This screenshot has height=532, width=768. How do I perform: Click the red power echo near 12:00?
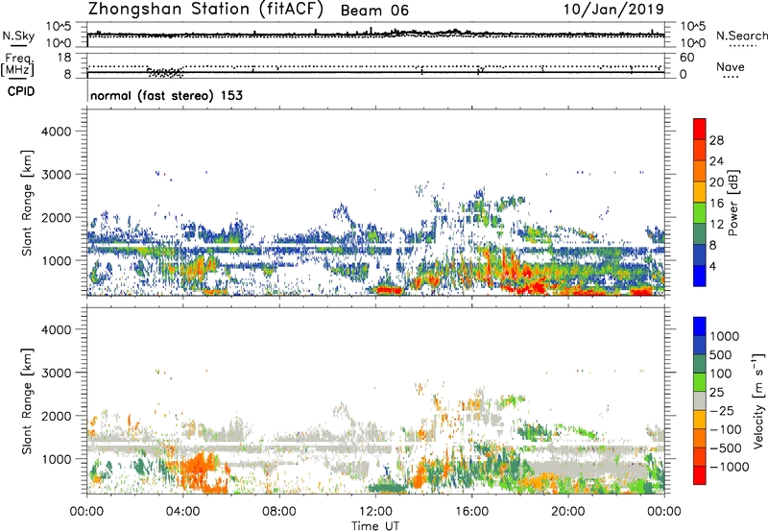point(388,290)
